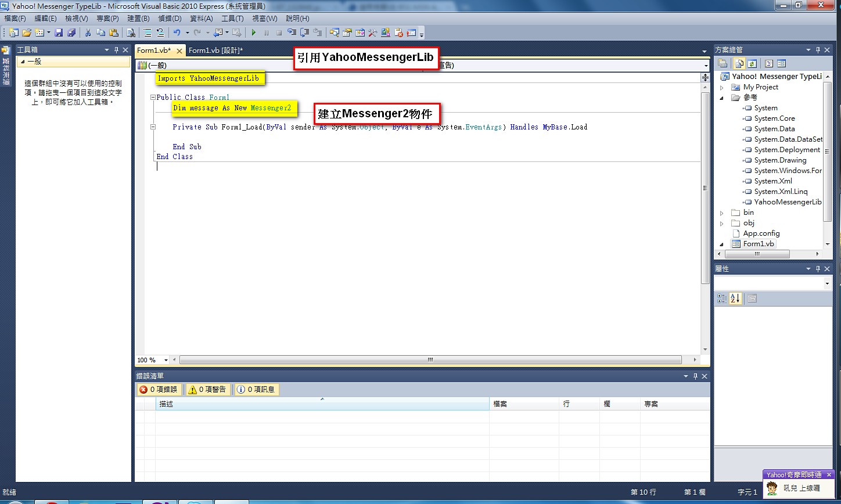Open the collapsed 資料來源 side tab
This screenshot has height=504, width=841.
point(6,67)
